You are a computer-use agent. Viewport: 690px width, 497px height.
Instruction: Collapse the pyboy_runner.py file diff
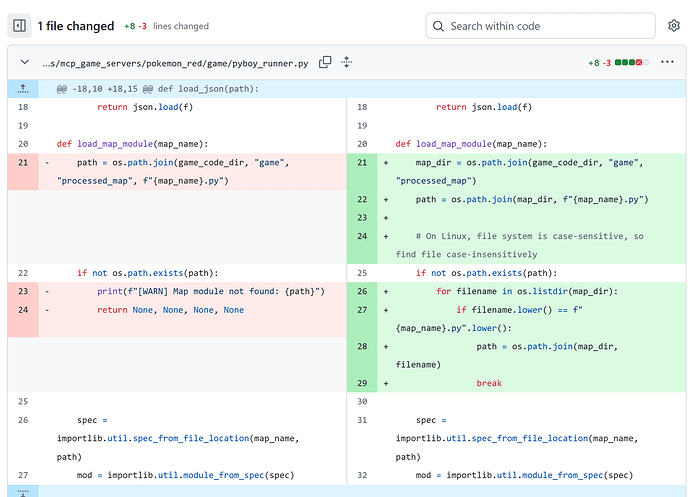click(x=24, y=62)
